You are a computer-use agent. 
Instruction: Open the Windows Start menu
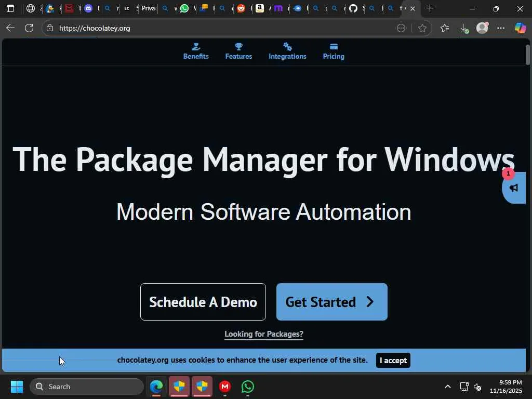pos(17,387)
